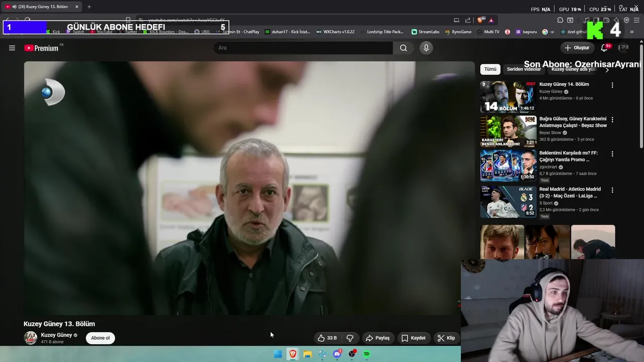This screenshot has width=644, height=362.
Task: Click the share page icon in address bar
Action: tap(468, 20)
